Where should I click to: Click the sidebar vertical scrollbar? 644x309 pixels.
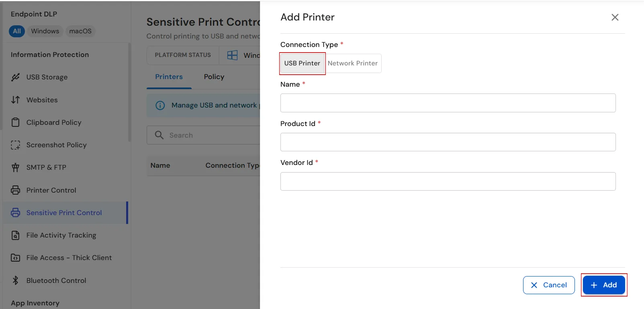point(129,92)
